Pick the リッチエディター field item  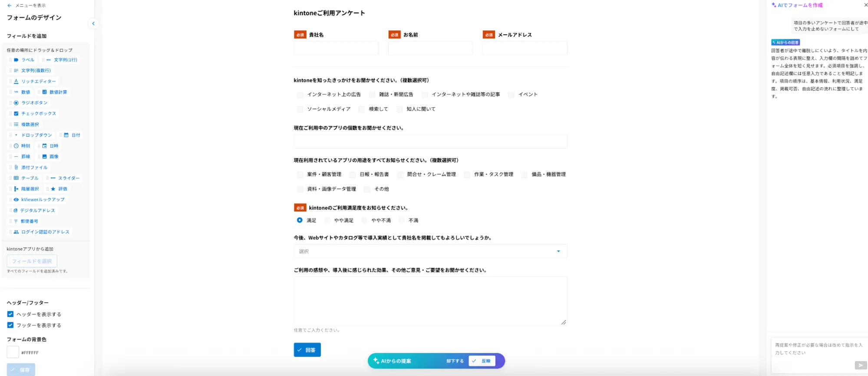point(33,81)
